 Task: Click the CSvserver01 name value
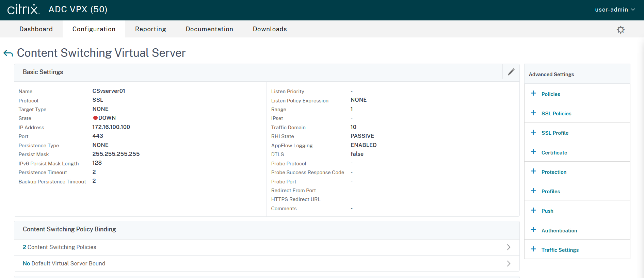pos(109,91)
